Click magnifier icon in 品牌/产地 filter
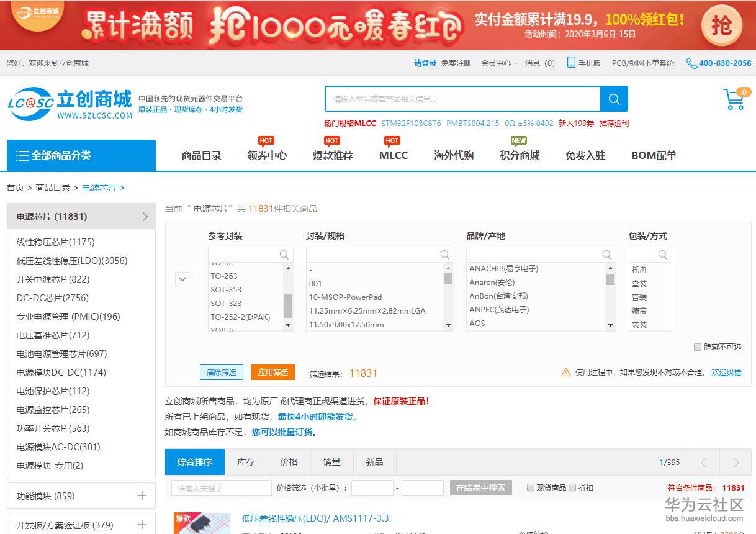Viewport: 756px width, 534px height. (x=607, y=255)
